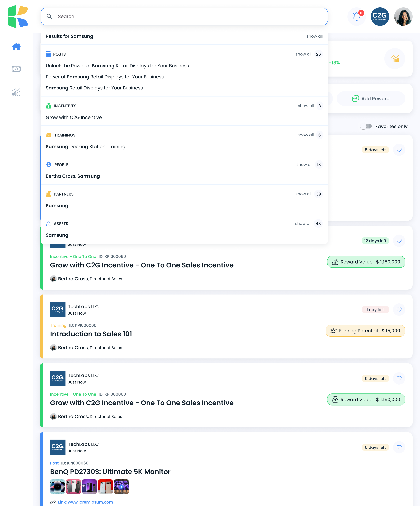The image size is (420, 506).
Task: Open first BenQ post thumbnail image
Action: tap(57, 486)
